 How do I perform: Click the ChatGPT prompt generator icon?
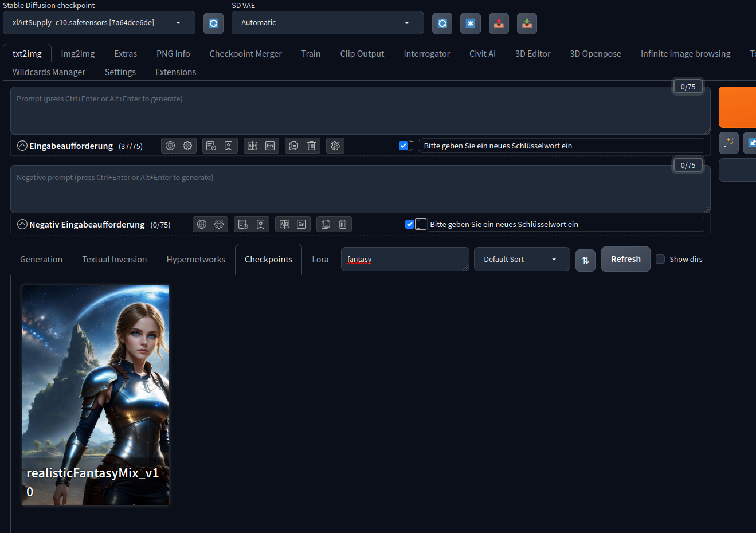(335, 145)
